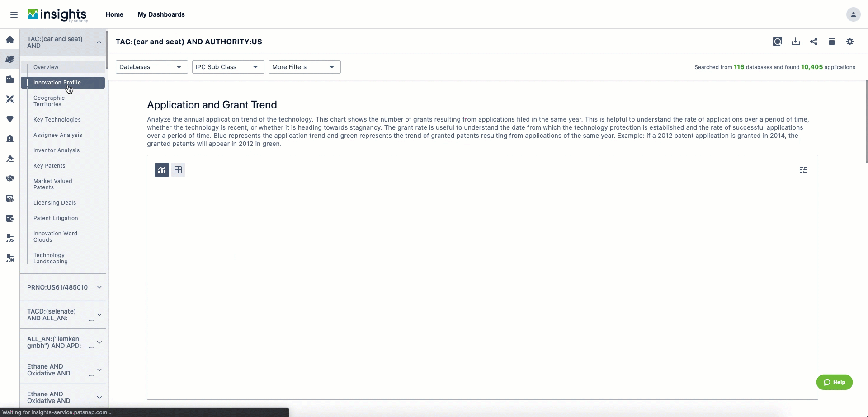Open the Home icon in the left sidebar
Image resolution: width=868 pixels, height=417 pixels.
click(10, 40)
